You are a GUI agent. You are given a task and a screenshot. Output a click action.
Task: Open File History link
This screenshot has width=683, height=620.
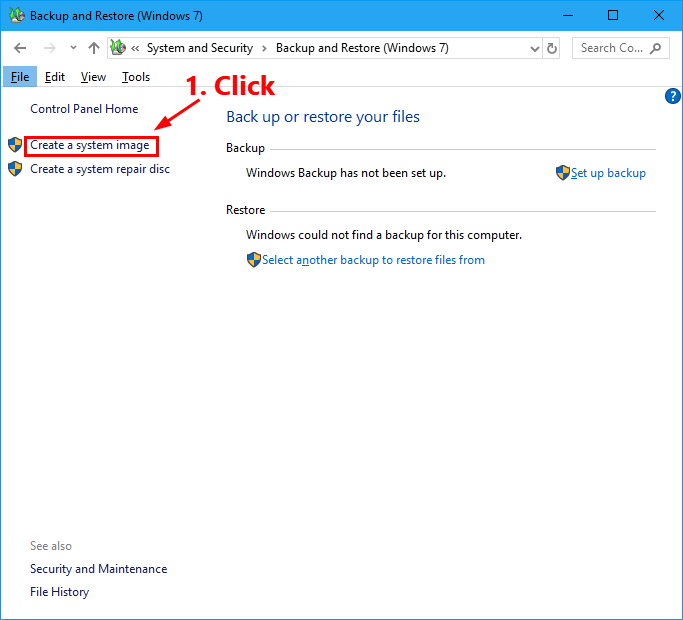(59, 592)
